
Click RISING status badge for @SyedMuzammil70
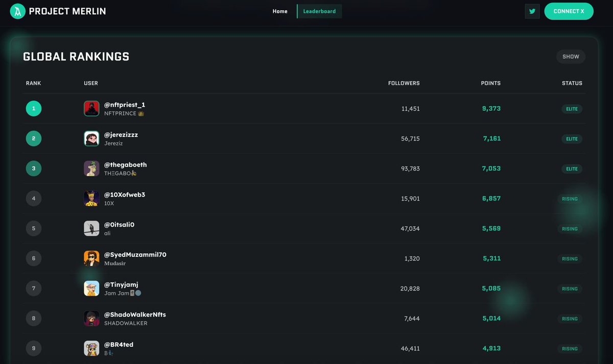click(x=570, y=259)
